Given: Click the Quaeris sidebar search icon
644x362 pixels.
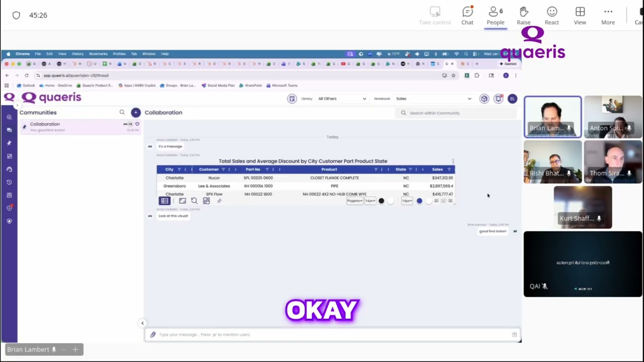Looking at the screenshot, I should (x=9, y=117).
